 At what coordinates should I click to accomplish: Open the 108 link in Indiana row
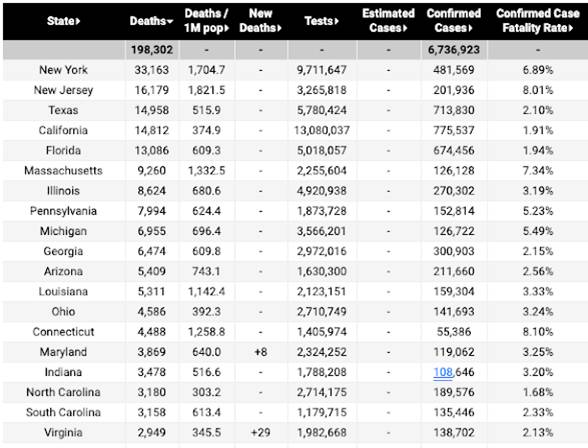coord(443,372)
